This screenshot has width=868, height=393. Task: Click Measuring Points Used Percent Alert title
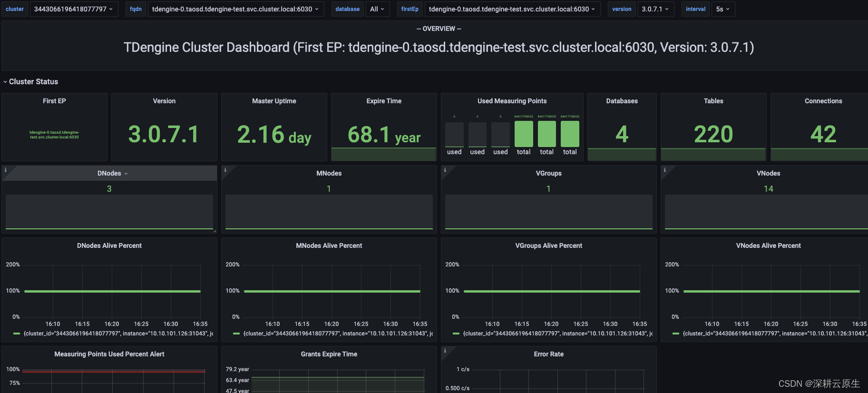[x=109, y=354]
